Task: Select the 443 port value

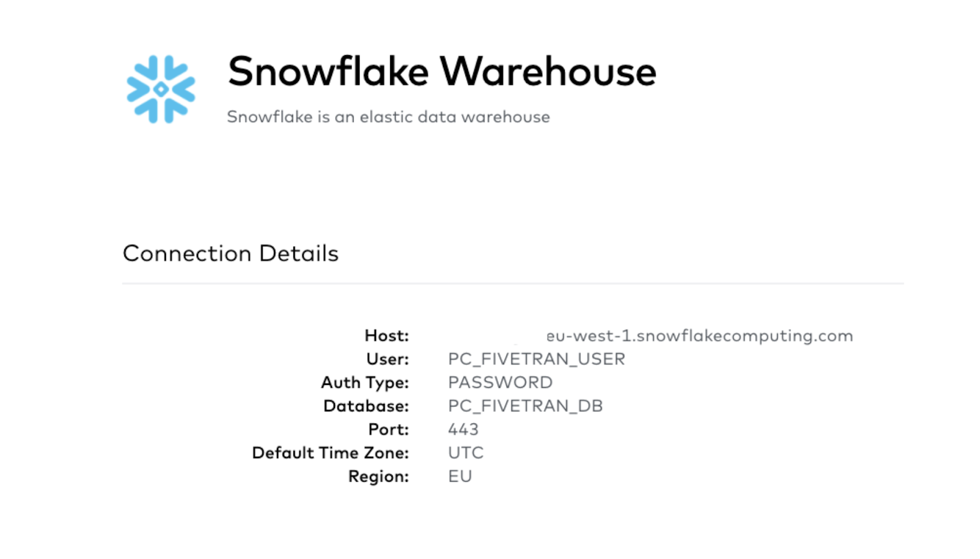Action: [x=463, y=429]
